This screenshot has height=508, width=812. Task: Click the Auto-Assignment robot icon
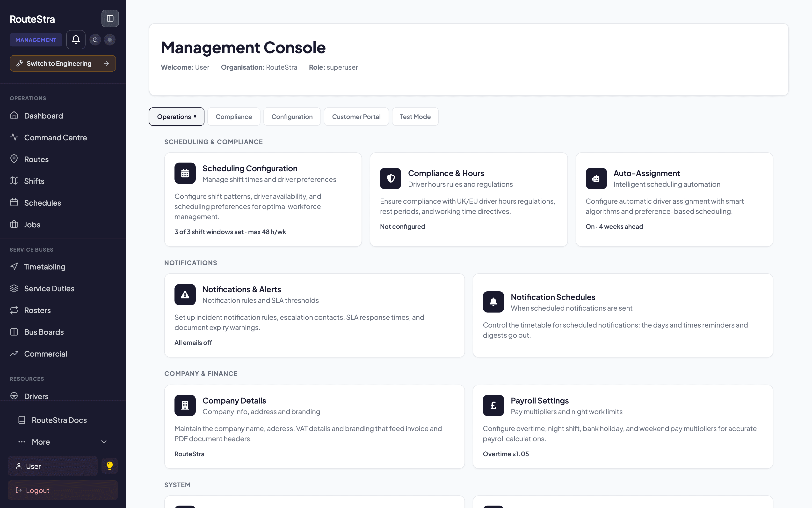point(596,179)
